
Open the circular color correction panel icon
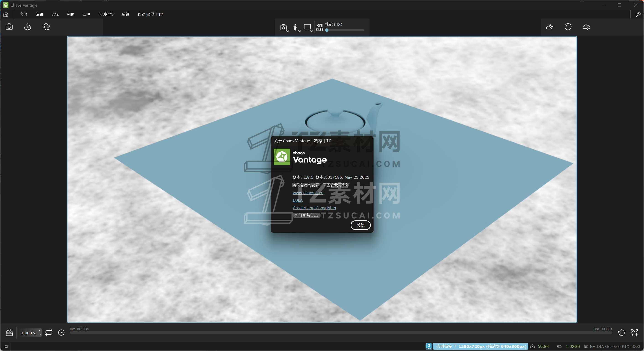[x=568, y=27]
